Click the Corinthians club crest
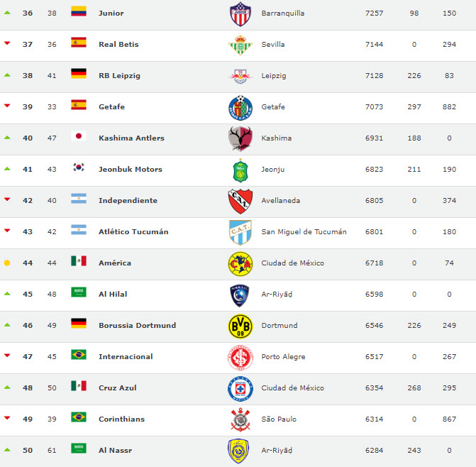 point(240,419)
